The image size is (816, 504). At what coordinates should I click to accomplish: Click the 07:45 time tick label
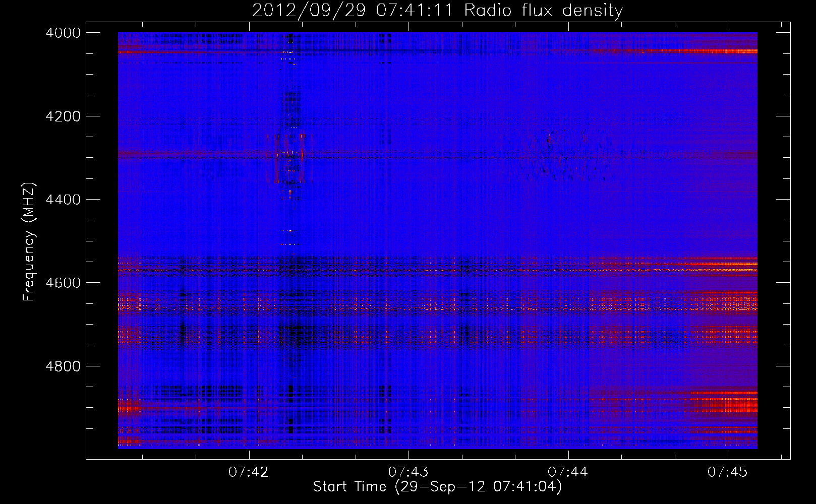728,472
